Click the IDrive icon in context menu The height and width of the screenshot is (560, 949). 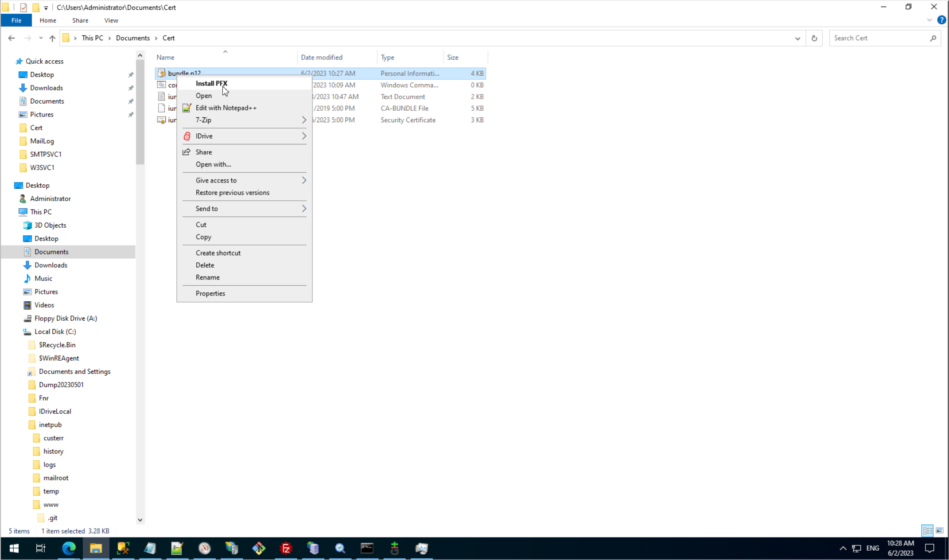[x=187, y=136]
